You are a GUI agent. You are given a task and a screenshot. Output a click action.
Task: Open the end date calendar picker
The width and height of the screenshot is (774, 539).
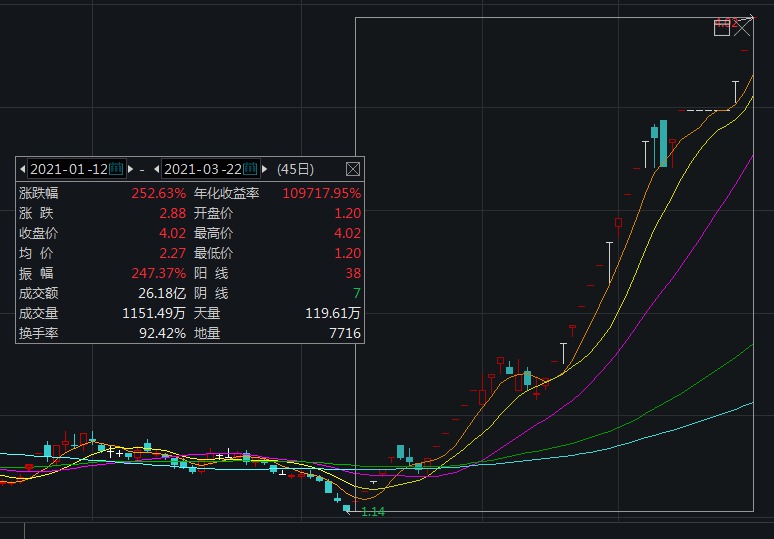click(x=250, y=169)
